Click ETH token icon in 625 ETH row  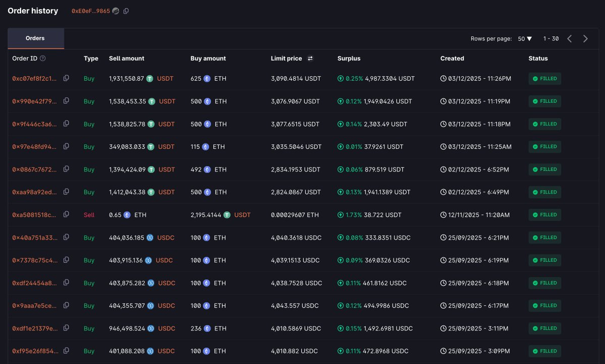point(207,79)
